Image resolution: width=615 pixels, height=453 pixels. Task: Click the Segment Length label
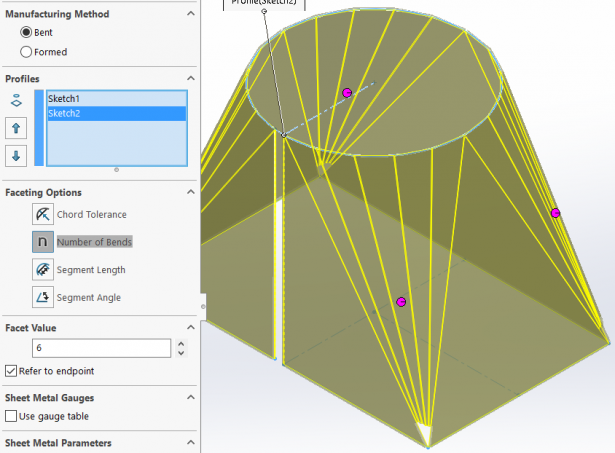pyautogui.click(x=91, y=270)
